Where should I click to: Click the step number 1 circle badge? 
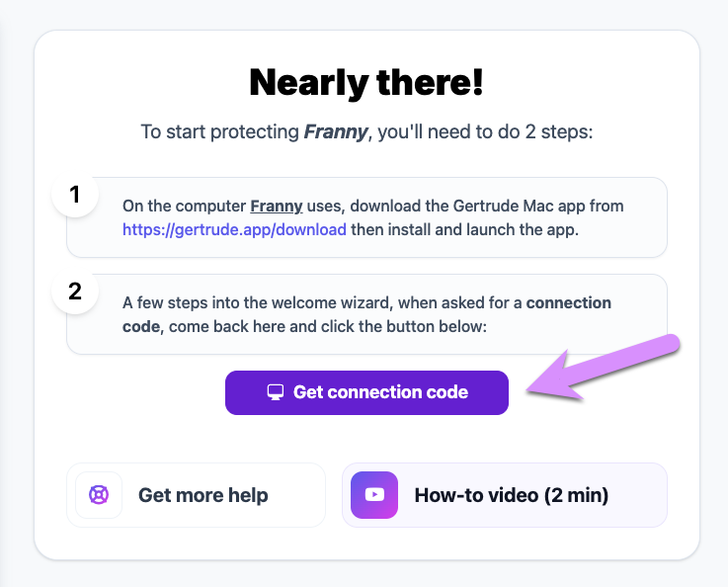pos(75,194)
